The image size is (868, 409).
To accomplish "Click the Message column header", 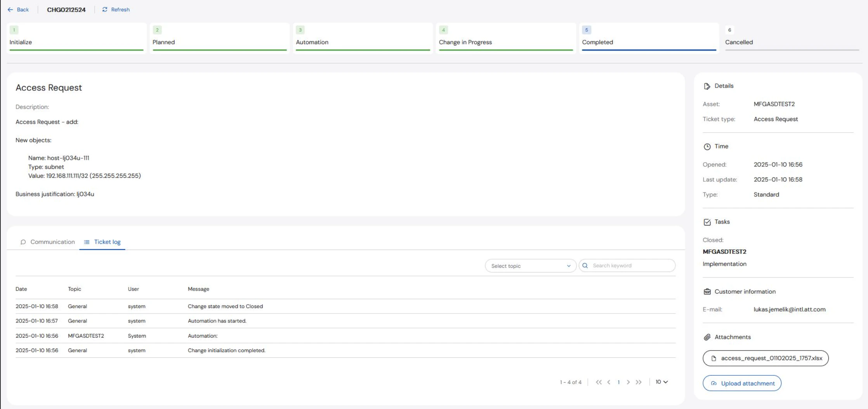I will (198, 289).
